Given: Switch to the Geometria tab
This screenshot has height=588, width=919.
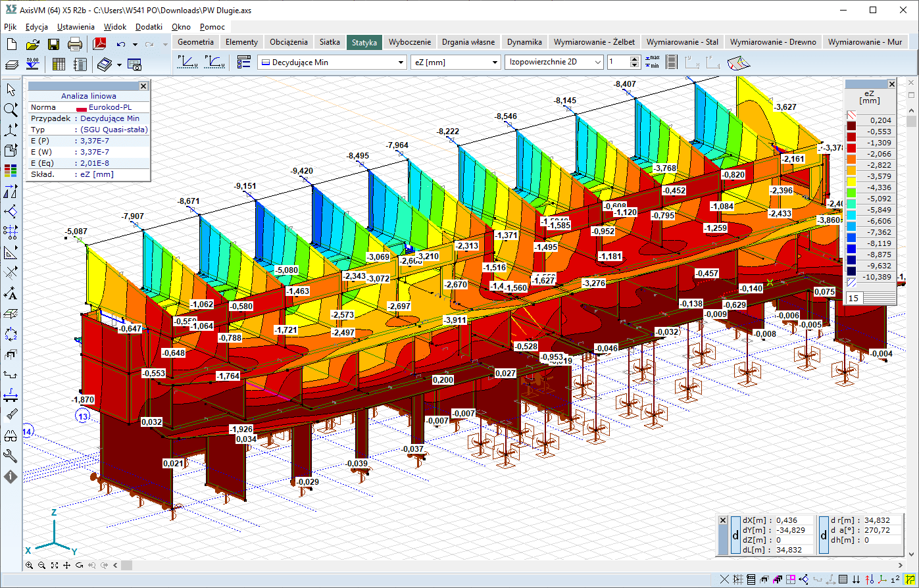Looking at the screenshot, I should pyautogui.click(x=195, y=42).
